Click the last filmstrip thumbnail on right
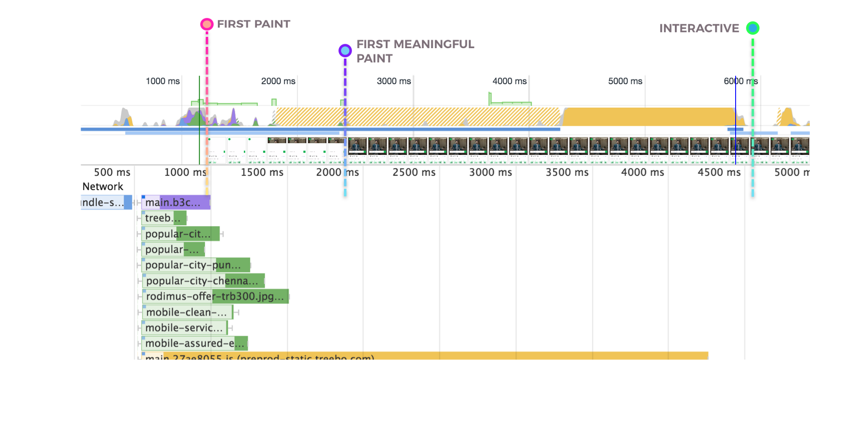 pyautogui.click(x=799, y=150)
